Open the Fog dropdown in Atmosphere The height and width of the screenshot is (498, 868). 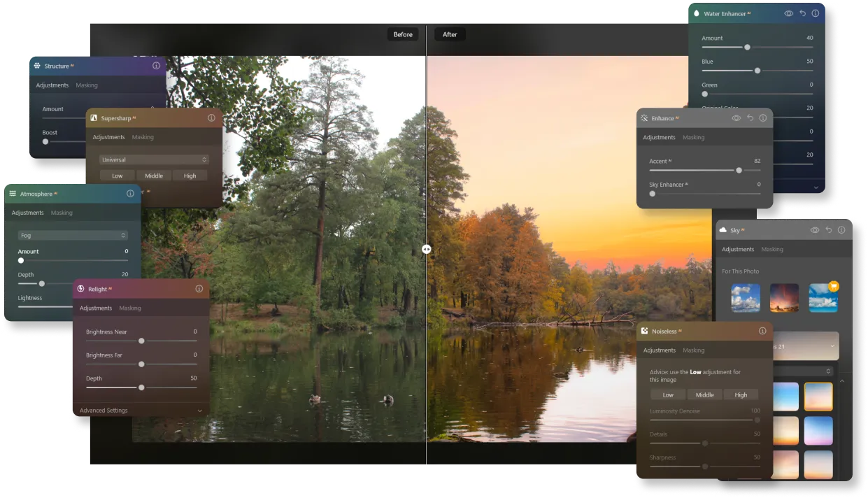[73, 236]
